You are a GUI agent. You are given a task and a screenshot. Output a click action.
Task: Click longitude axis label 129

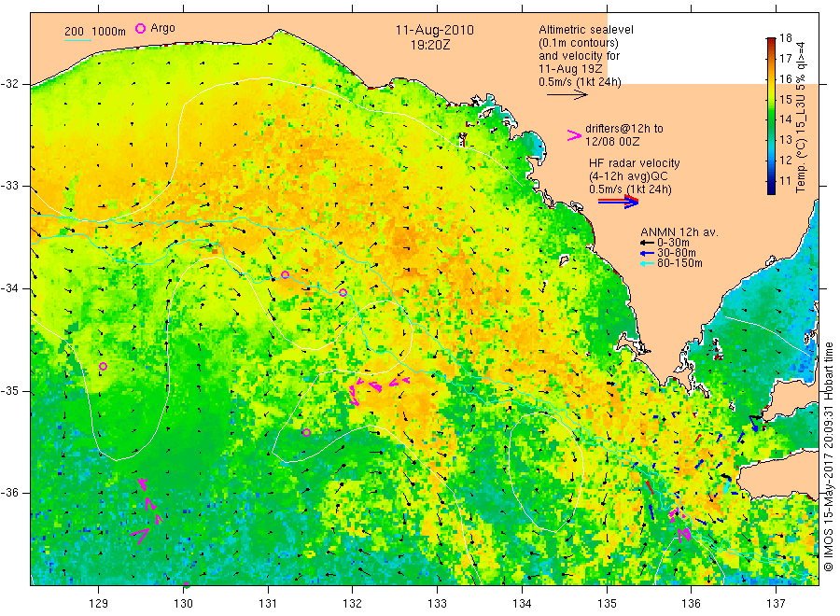click(x=99, y=604)
